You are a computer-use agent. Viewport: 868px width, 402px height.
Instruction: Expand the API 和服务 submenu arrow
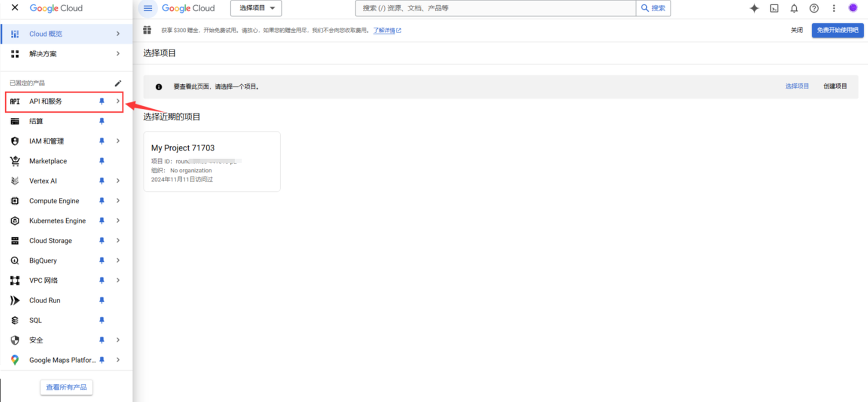coord(118,101)
